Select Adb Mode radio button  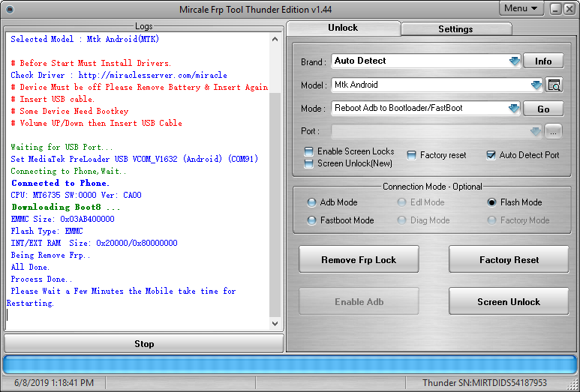311,202
